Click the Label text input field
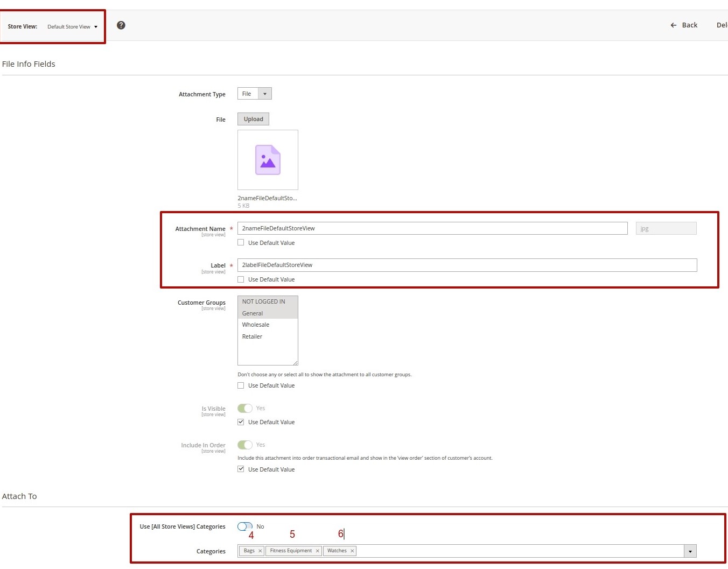The height and width of the screenshot is (569, 728). (467, 265)
